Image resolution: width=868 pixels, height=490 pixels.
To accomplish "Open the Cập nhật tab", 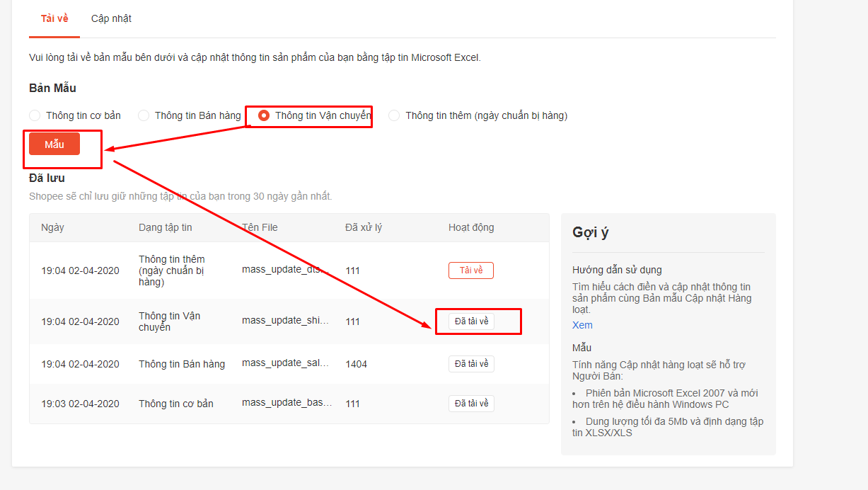I will [111, 18].
